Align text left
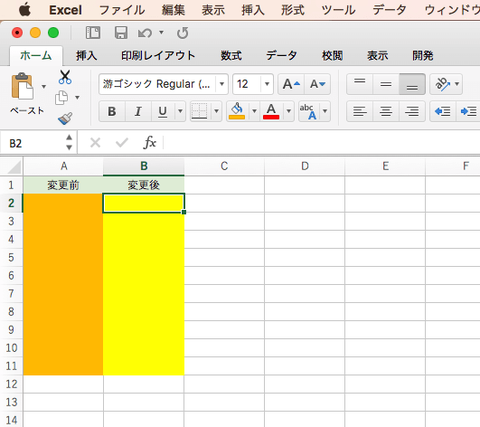 (360, 111)
